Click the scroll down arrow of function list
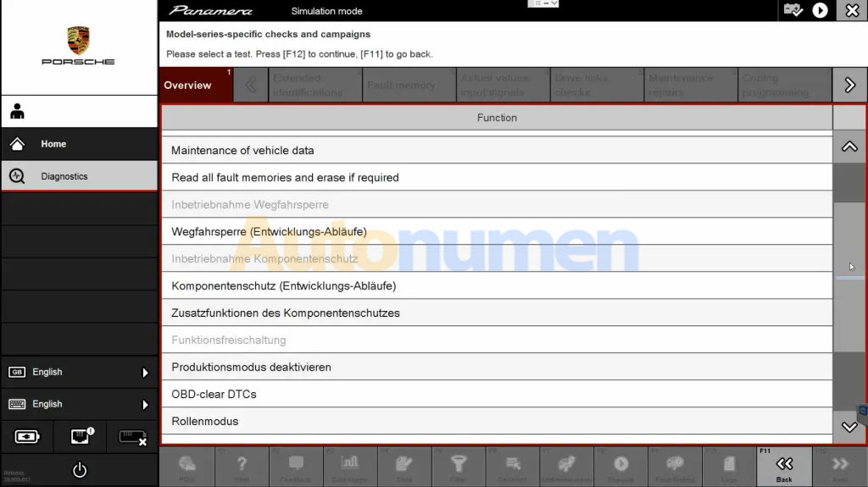The image size is (868, 487). coord(849,427)
